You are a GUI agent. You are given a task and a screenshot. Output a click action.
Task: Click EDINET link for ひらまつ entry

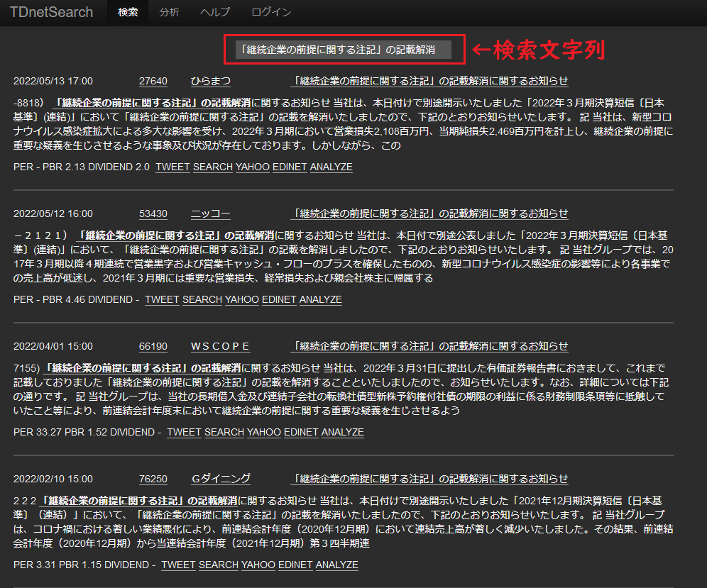tap(289, 167)
